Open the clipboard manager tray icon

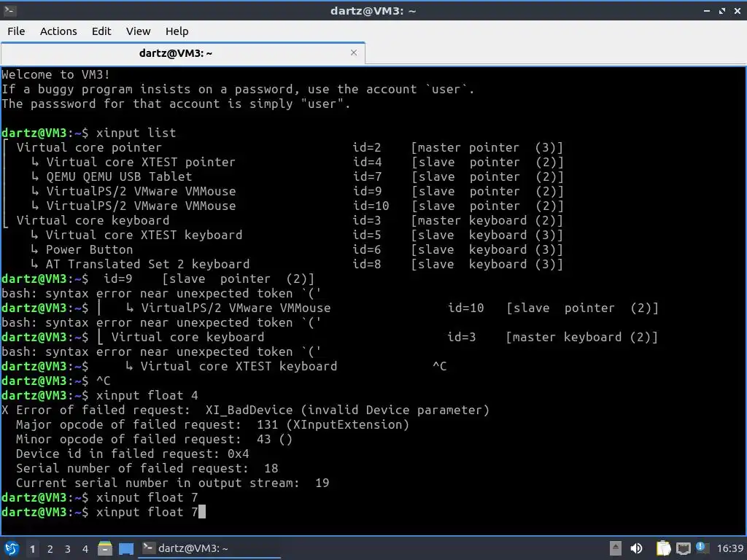coord(663,548)
